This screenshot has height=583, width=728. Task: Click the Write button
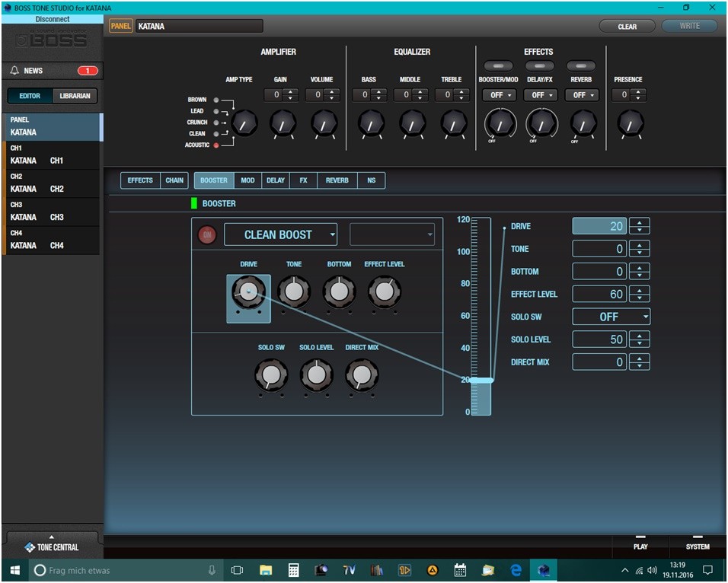689,26
